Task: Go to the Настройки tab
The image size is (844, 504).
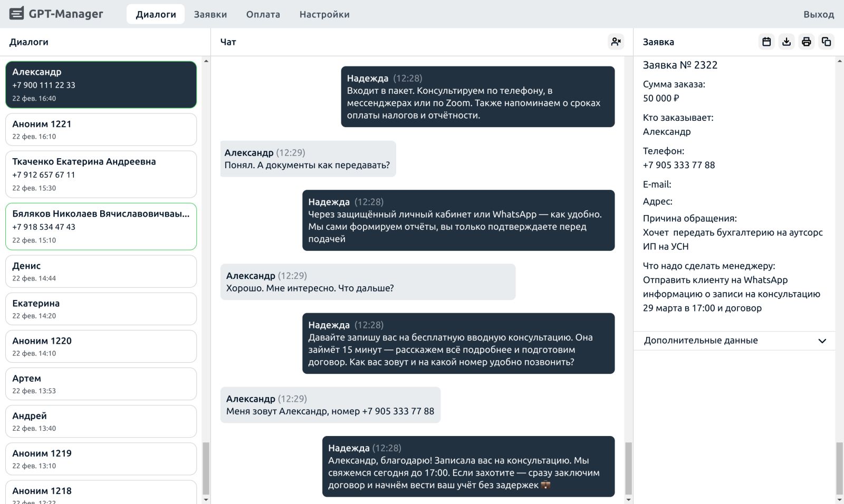Action: click(324, 14)
